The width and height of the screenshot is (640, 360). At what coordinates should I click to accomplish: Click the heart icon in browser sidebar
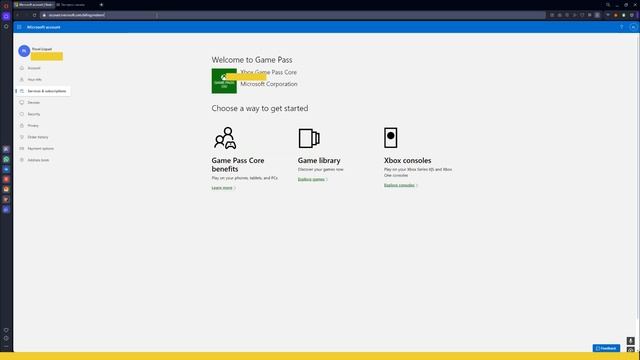[x=6, y=330]
